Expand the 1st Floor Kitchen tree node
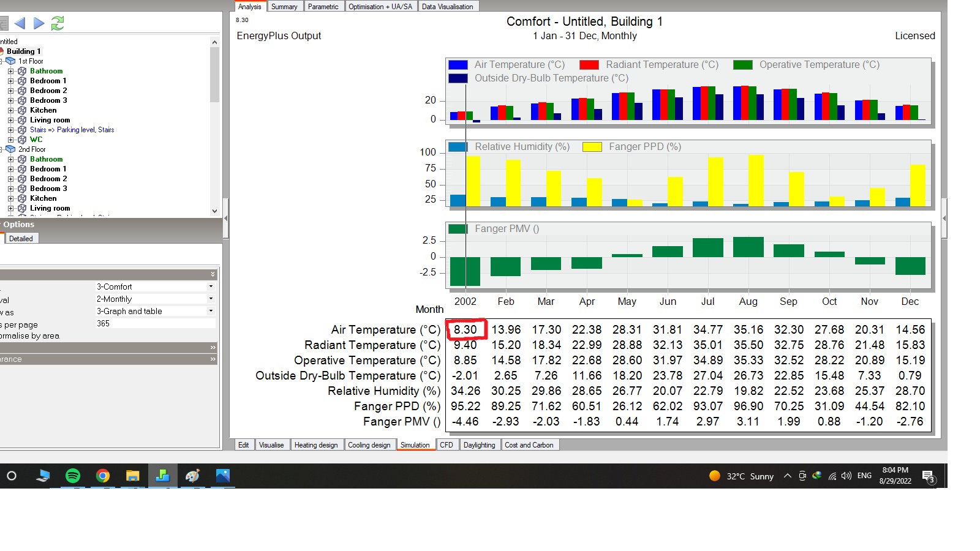Viewport: 980px width, 551px height. click(10, 110)
